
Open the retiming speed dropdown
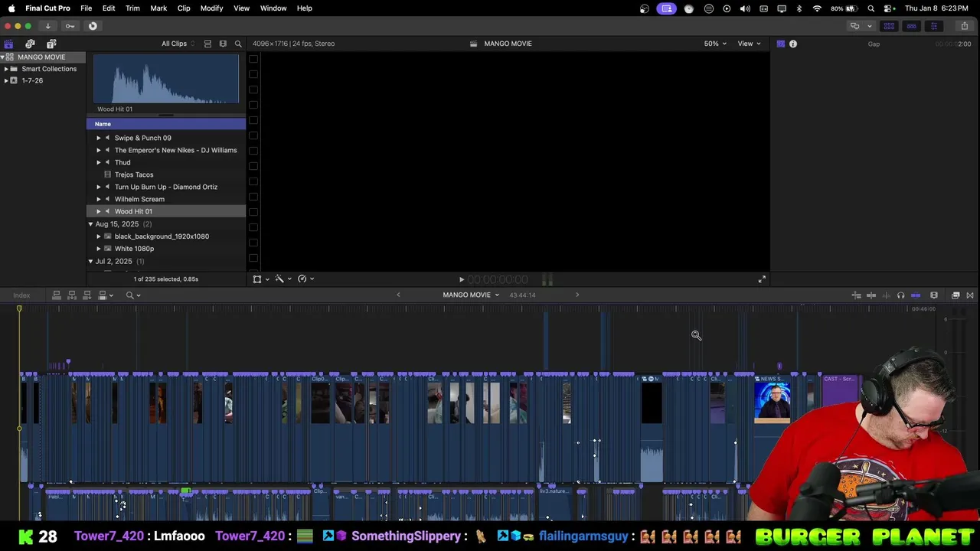306,279
